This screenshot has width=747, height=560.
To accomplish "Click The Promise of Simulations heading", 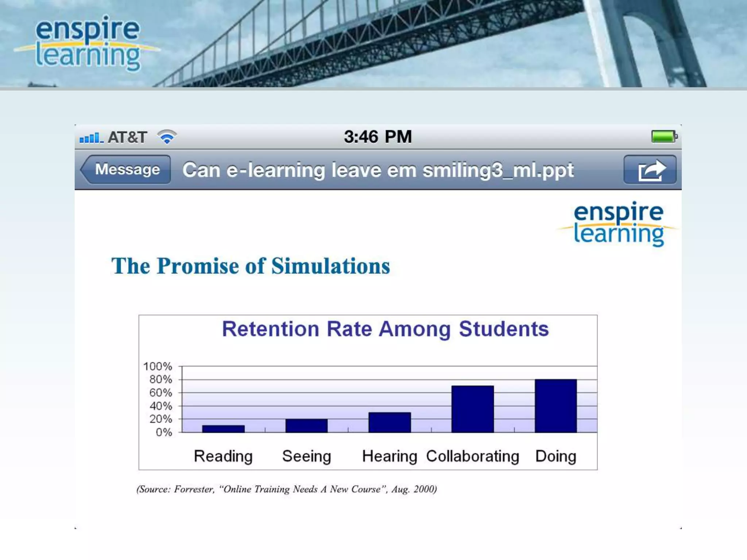I will (x=251, y=266).
